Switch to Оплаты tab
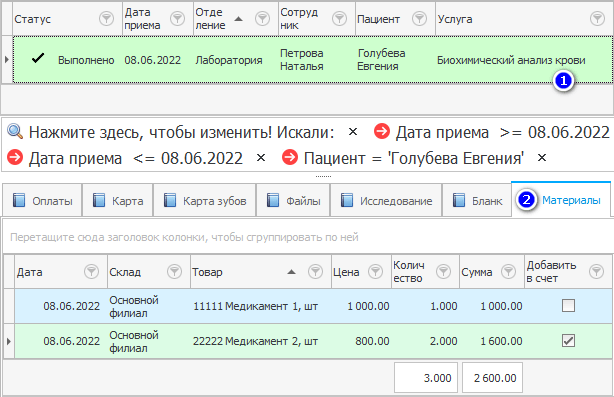 [x=42, y=200]
